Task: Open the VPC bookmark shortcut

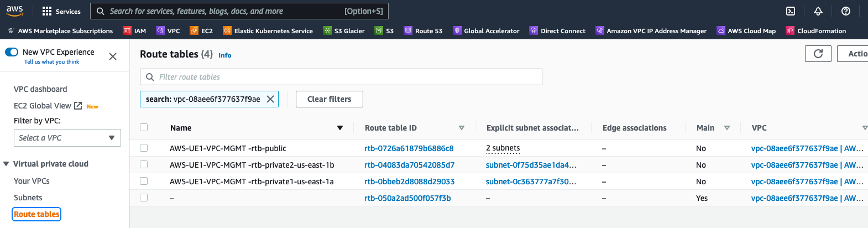Action: (x=168, y=31)
